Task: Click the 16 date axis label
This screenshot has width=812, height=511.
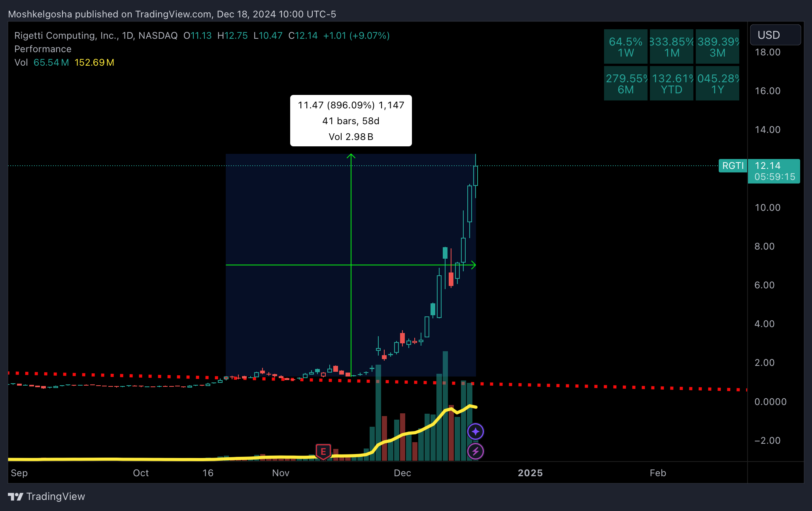Action: pos(208,473)
